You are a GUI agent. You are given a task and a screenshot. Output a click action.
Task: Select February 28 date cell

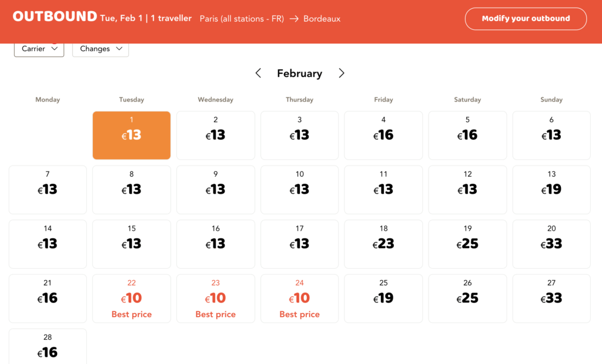[48, 347]
